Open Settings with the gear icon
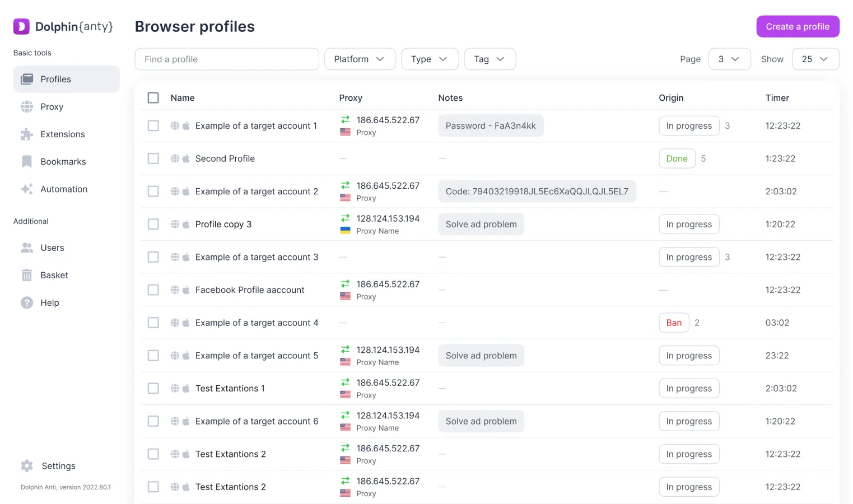The width and height of the screenshot is (853, 504). point(27,466)
